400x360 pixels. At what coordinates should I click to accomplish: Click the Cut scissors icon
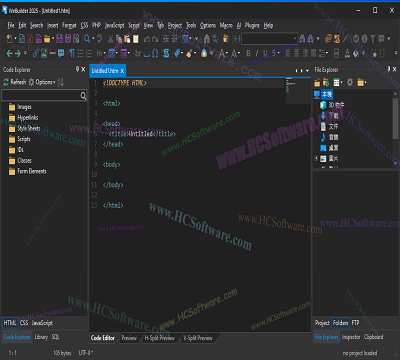[110, 39]
